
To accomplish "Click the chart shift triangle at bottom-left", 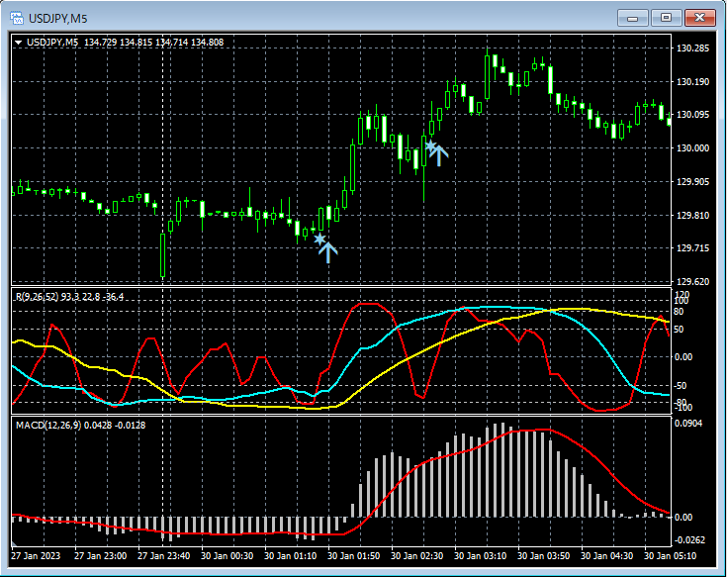I will point(15,544).
